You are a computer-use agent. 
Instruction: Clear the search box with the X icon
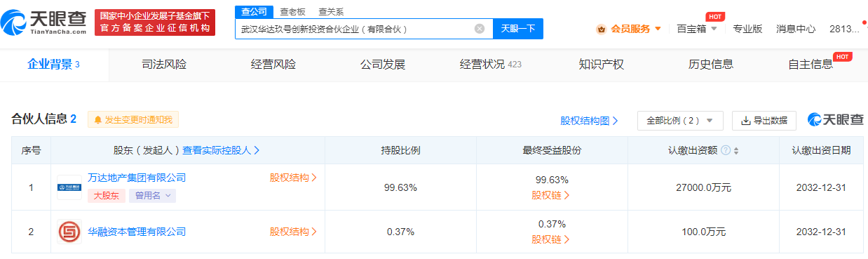(x=480, y=29)
